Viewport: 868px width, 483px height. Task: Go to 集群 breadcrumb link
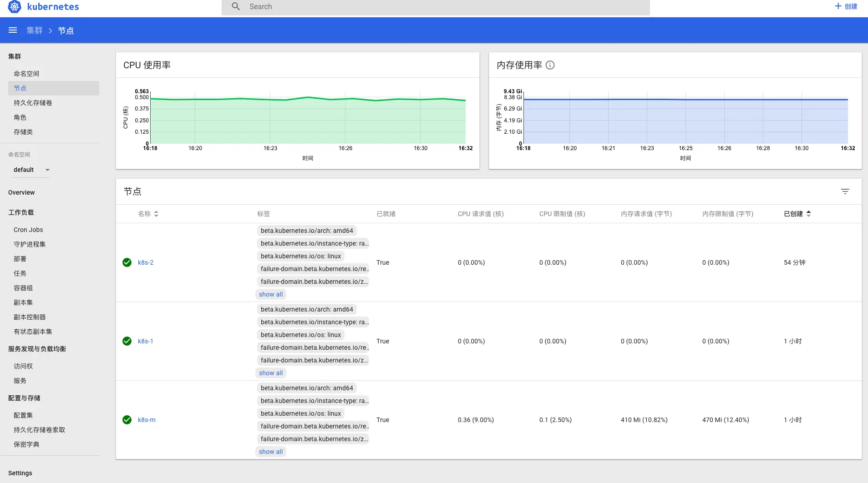[35, 30]
